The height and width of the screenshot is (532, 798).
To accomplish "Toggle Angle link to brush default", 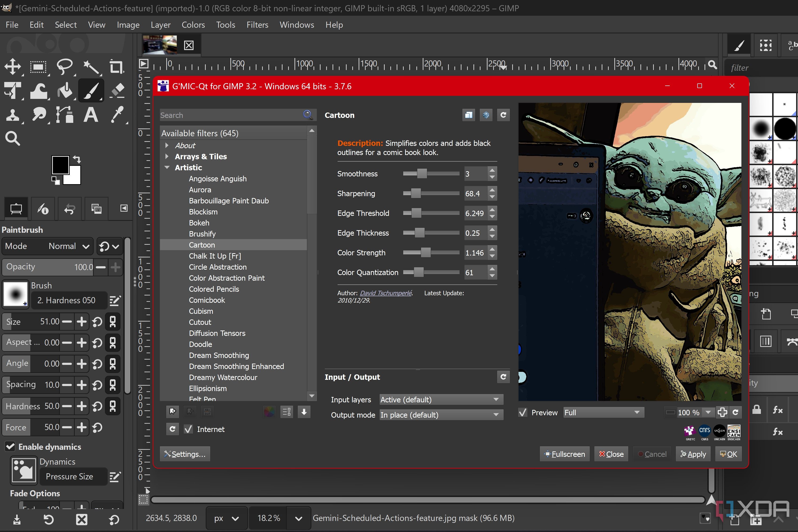I will (113, 364).
